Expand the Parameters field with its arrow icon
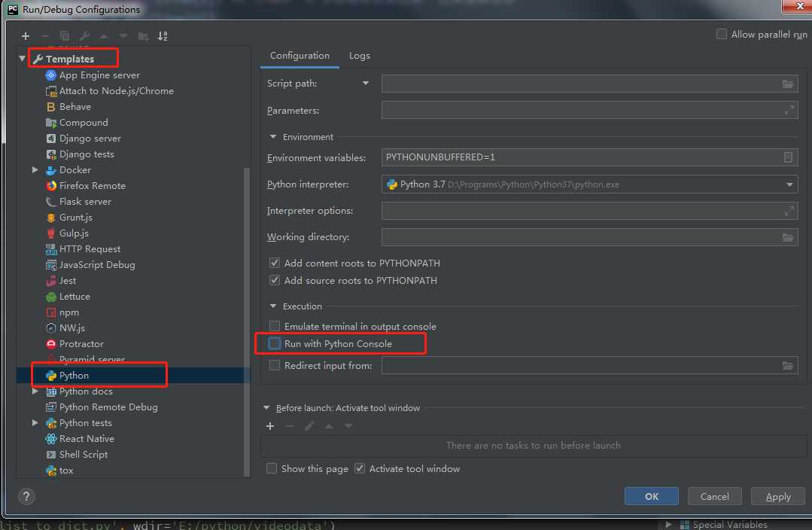Screen dimensions: 812x530 (x=789, y=110)
